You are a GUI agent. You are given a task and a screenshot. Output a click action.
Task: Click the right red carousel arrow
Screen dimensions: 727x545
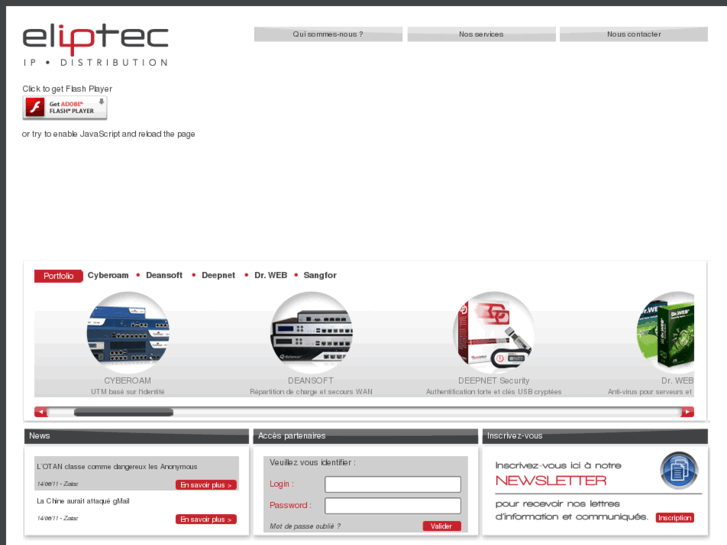click(687, 412)
